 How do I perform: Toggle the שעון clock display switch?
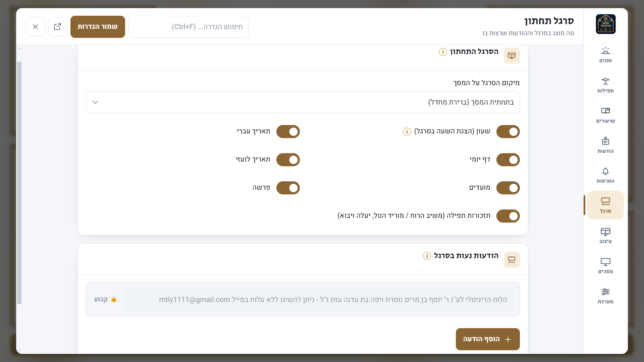coord(508,132)
